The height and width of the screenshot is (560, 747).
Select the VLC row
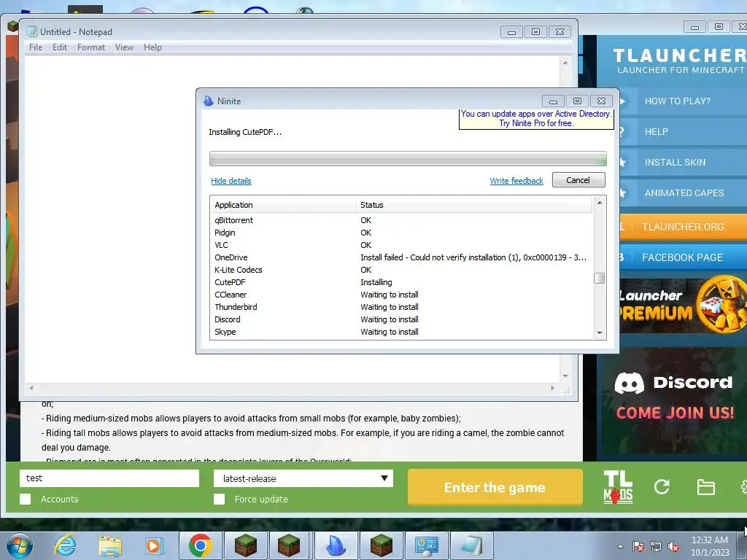coord(402,245)
